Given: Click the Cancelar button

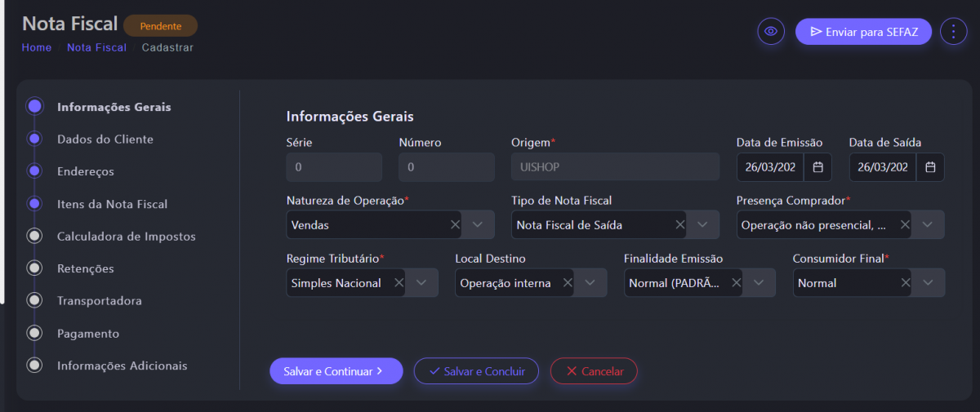Looking at the screenshot, I should click(594, 371).
